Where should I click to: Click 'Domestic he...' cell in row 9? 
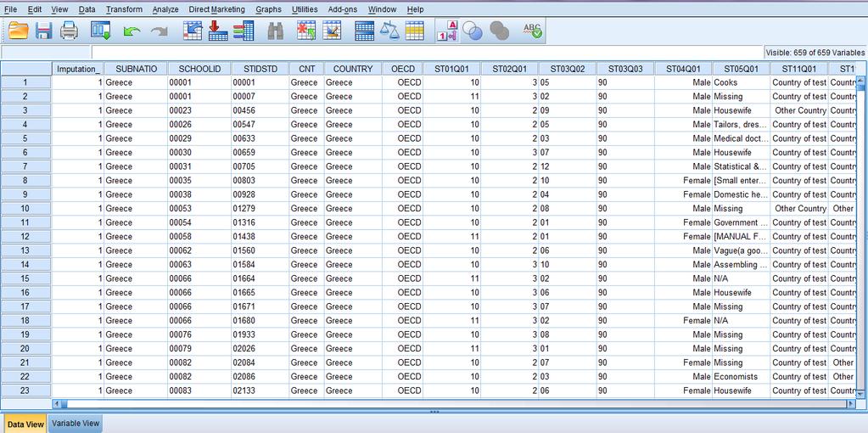coord(742,194)
